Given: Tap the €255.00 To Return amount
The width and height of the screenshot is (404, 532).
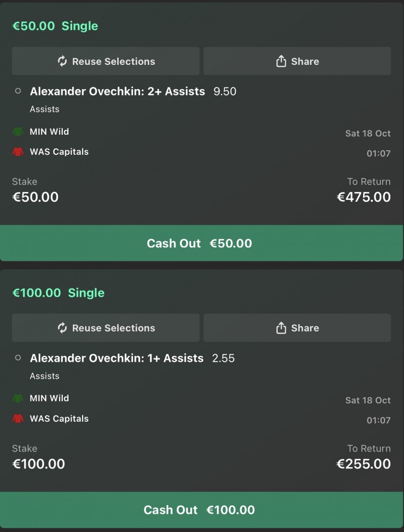Looking at the screenshot, I should tap(364, 464).
